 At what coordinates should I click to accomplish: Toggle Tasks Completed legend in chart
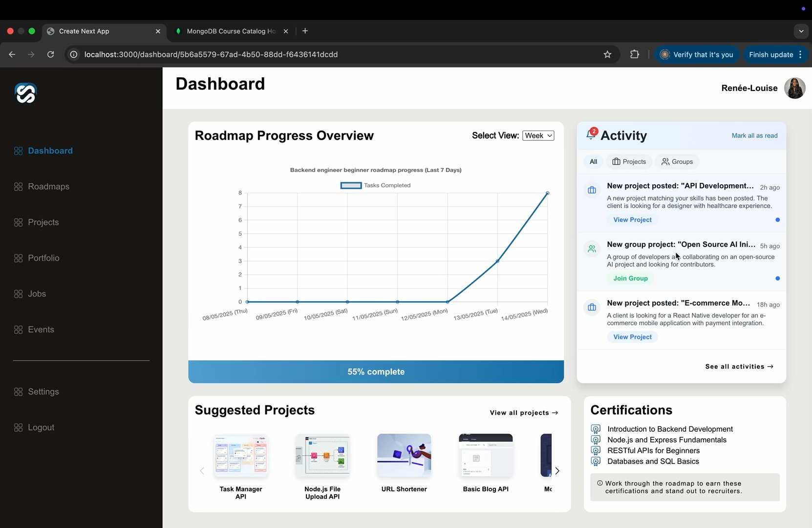pyautogui.click(x=375, y=185)
